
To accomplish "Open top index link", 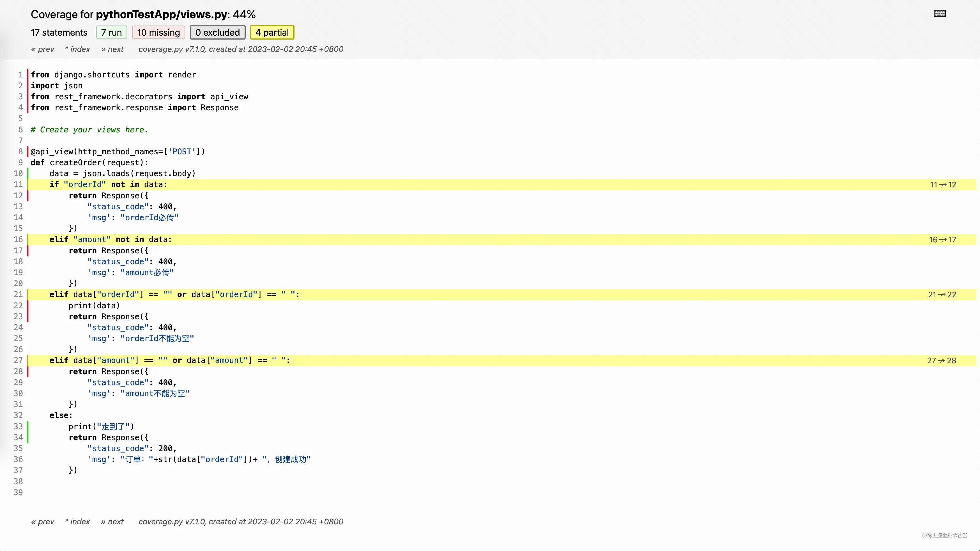I will (x=78, y=49).
